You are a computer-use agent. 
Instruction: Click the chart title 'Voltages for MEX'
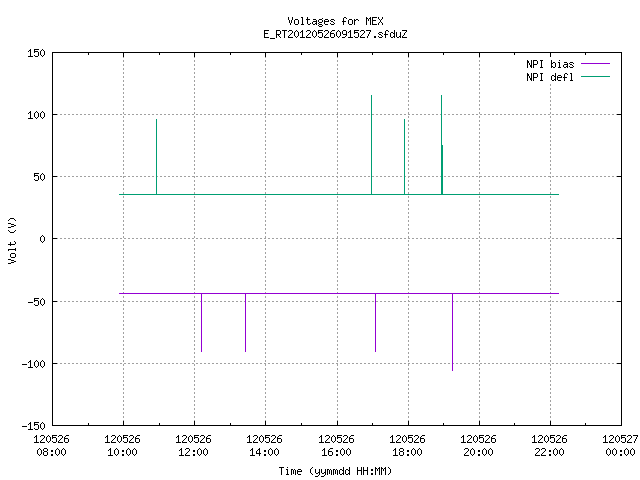[336, 21]
